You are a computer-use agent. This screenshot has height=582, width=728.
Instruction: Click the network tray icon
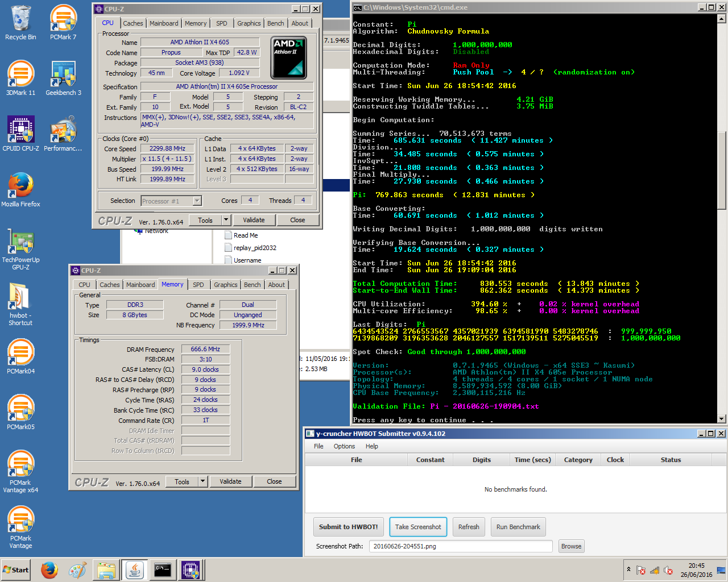(x=654, y=570)
